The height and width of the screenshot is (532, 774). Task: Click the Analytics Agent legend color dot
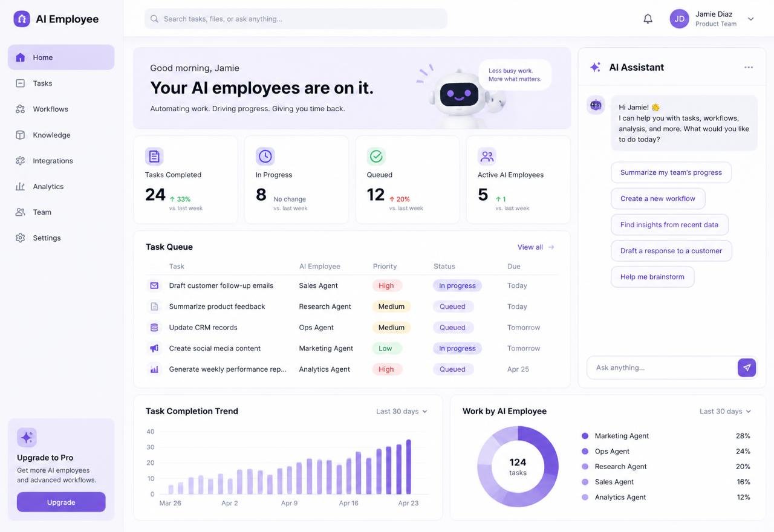pos(585,497)
